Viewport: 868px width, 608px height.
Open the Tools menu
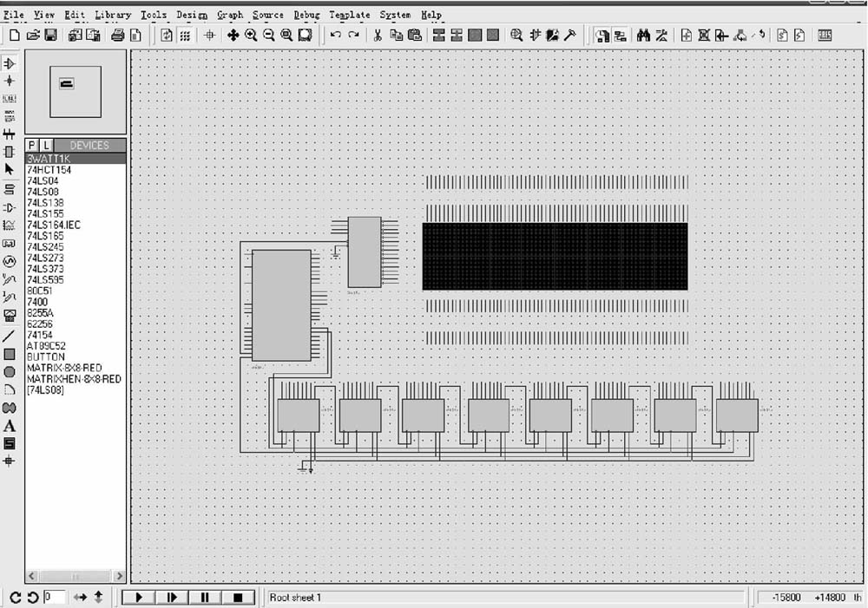[154, 15]
